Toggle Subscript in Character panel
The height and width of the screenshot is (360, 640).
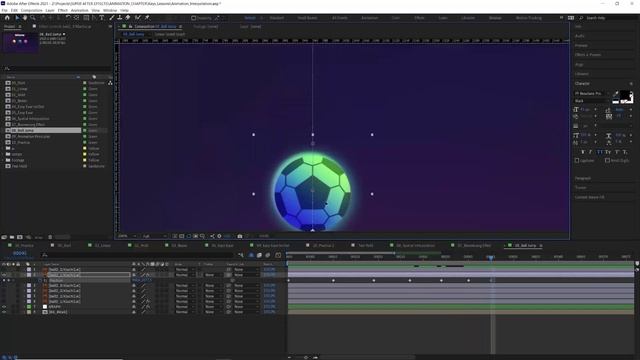(x=625, y=152)
